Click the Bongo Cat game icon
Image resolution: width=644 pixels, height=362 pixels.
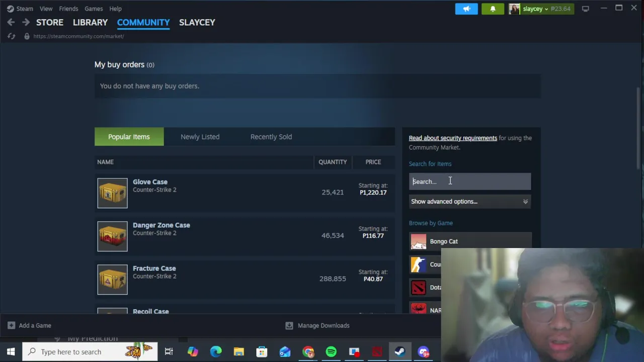click(x=418, y=241)
